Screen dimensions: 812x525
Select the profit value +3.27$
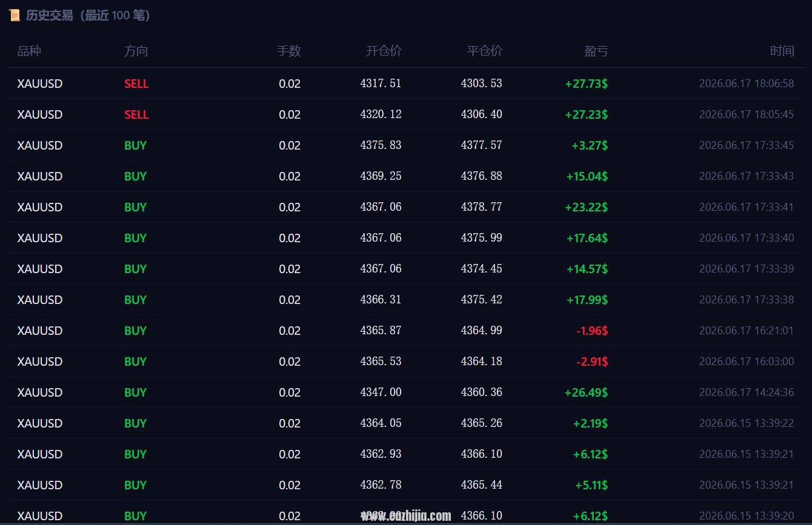pyautogui.click(x=590, y=145)
